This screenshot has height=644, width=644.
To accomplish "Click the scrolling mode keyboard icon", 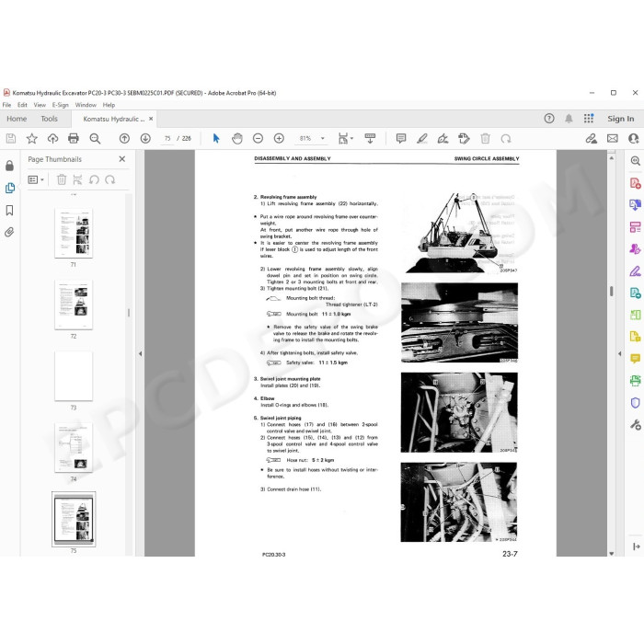I will [x=370, y=139].
